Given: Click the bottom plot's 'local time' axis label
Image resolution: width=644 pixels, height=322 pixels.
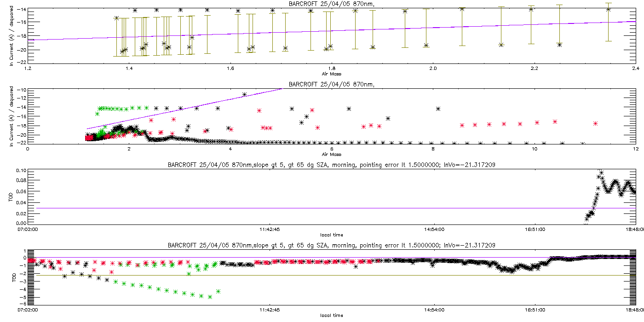Looking at the screenshot, I should [331, 315].
